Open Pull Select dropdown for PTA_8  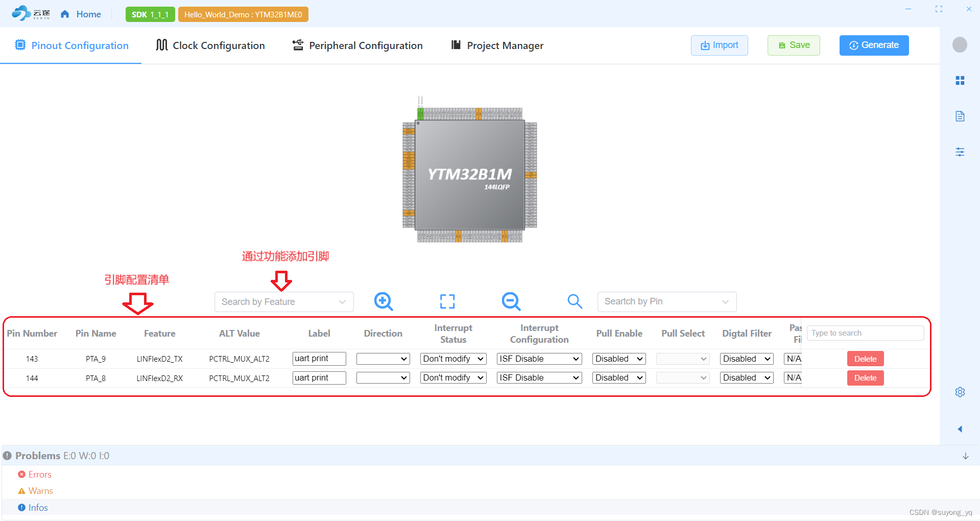683,378
